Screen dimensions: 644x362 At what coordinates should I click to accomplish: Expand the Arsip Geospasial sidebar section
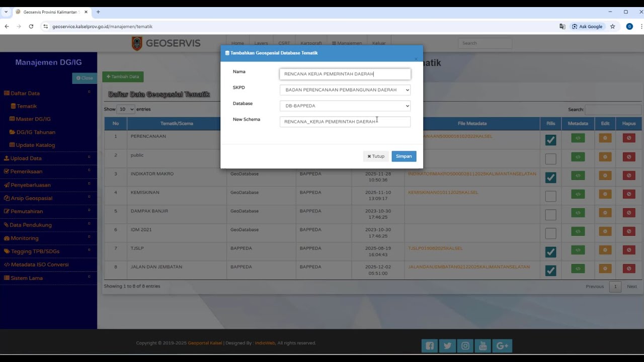point(48,198)
